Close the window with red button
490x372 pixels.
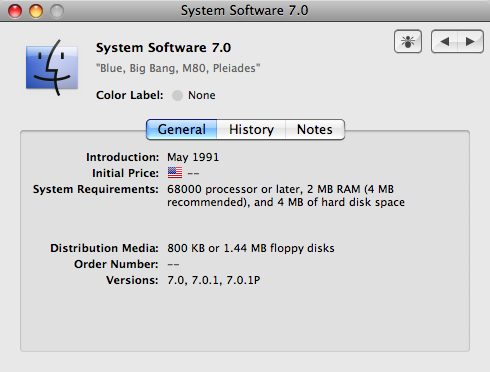pos(15,11)
